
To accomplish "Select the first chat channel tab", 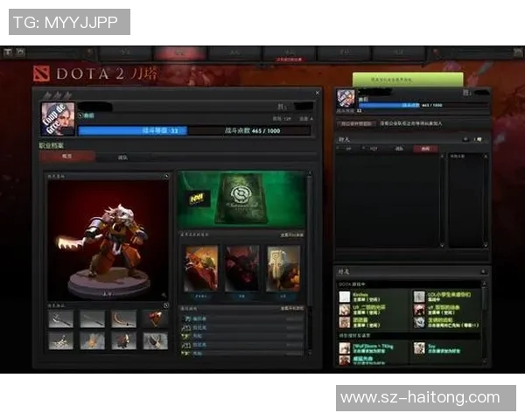I will pos(348,149).
